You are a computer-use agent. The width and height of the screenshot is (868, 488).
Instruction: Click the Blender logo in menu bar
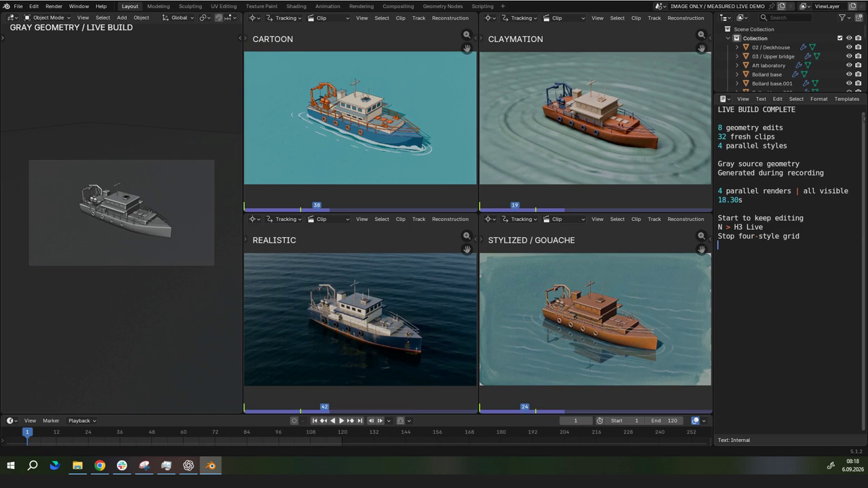[x=6, y=6]
